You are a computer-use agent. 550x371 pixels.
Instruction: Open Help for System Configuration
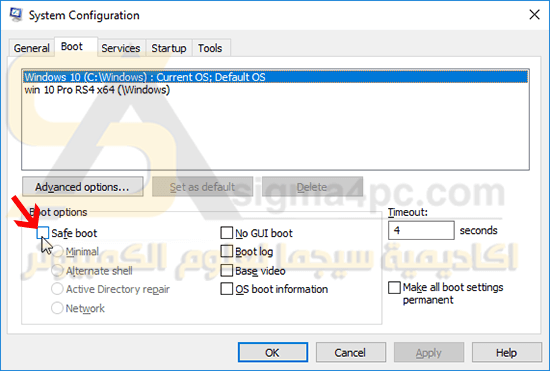point(507,352)
